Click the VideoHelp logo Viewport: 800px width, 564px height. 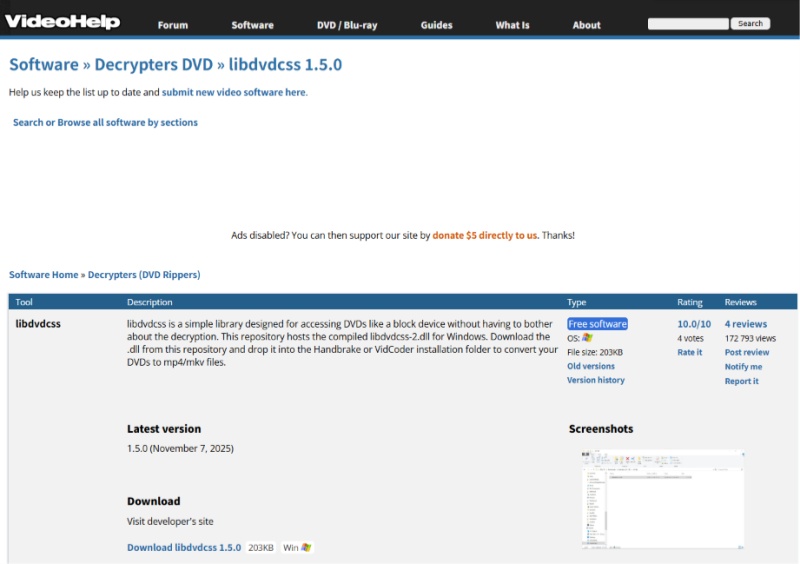pos(62,21)
